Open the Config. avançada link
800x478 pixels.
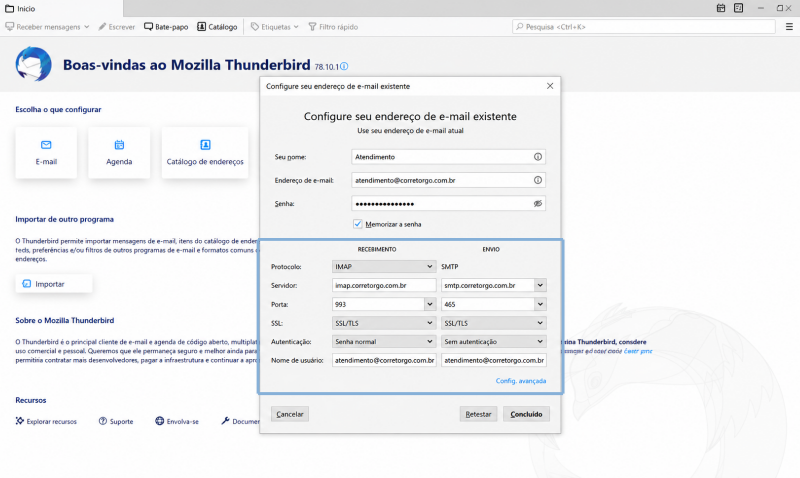tap(521, 381)
